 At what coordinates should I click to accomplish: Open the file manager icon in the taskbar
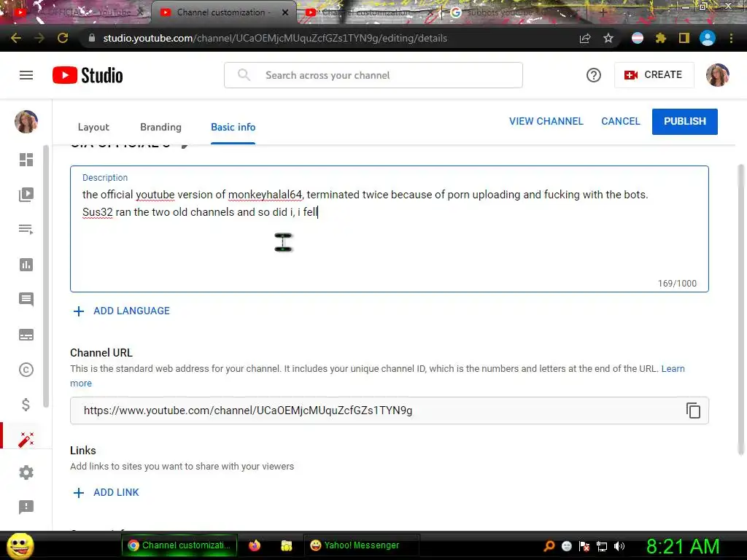tap(286, 545)
